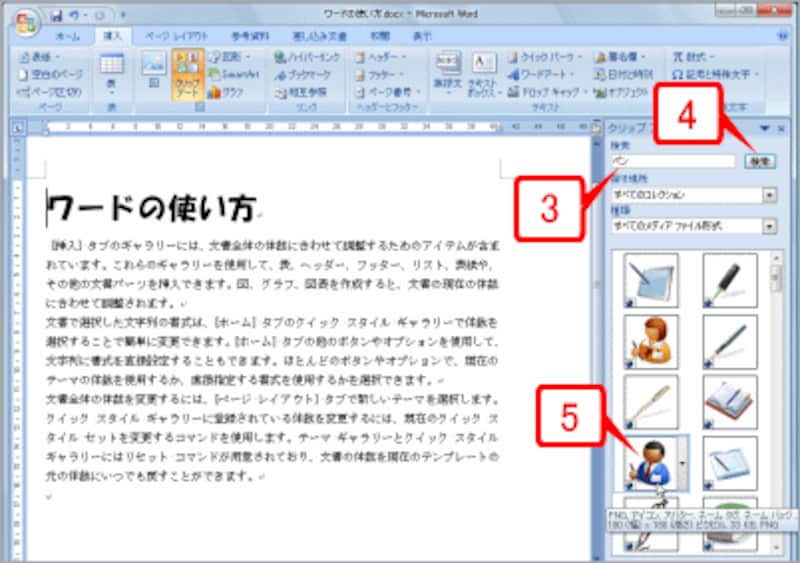Insert a chart with グラフ
The image size is (800, 563).
coord(227,92)
